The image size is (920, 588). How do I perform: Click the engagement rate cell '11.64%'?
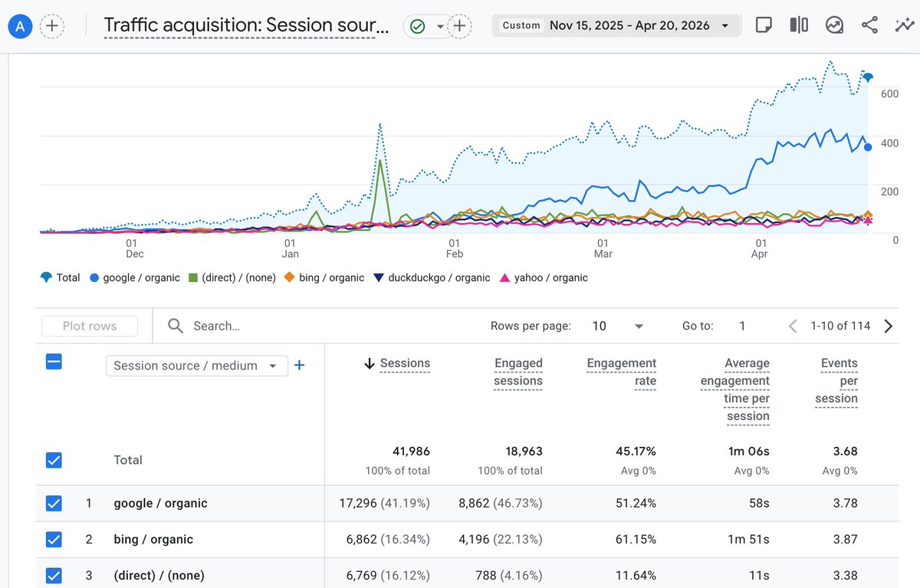636,576
